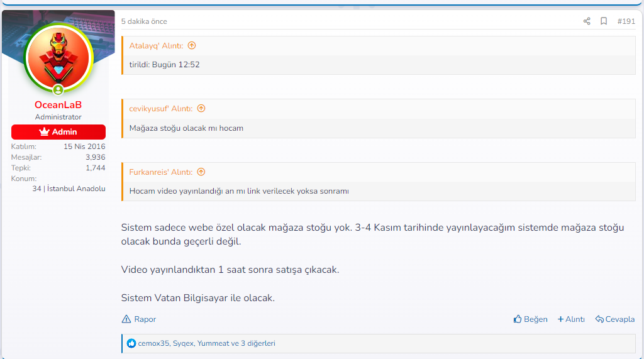
Task: Open the 'Atalayq' Alıntı:' quote header link
Action: click(156, 46)
